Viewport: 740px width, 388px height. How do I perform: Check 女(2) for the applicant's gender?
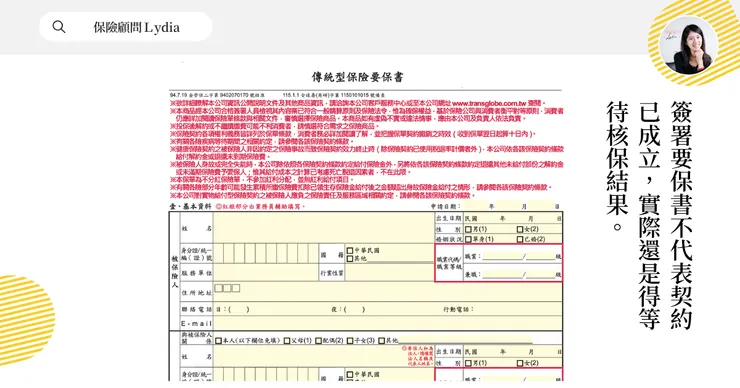click(520, 363)
